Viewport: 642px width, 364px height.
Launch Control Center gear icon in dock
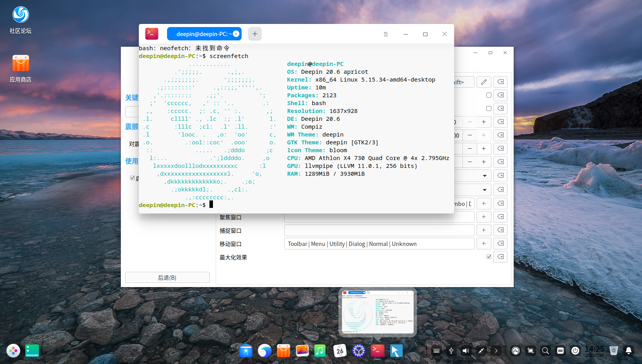coord(358,351)
